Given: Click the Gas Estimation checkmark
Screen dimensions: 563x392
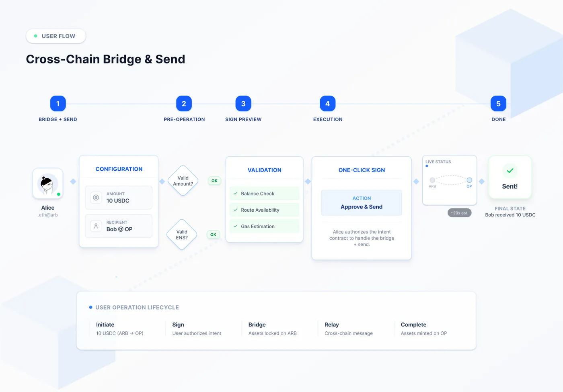Looking at the screenshot, I should tap(236, 227).
